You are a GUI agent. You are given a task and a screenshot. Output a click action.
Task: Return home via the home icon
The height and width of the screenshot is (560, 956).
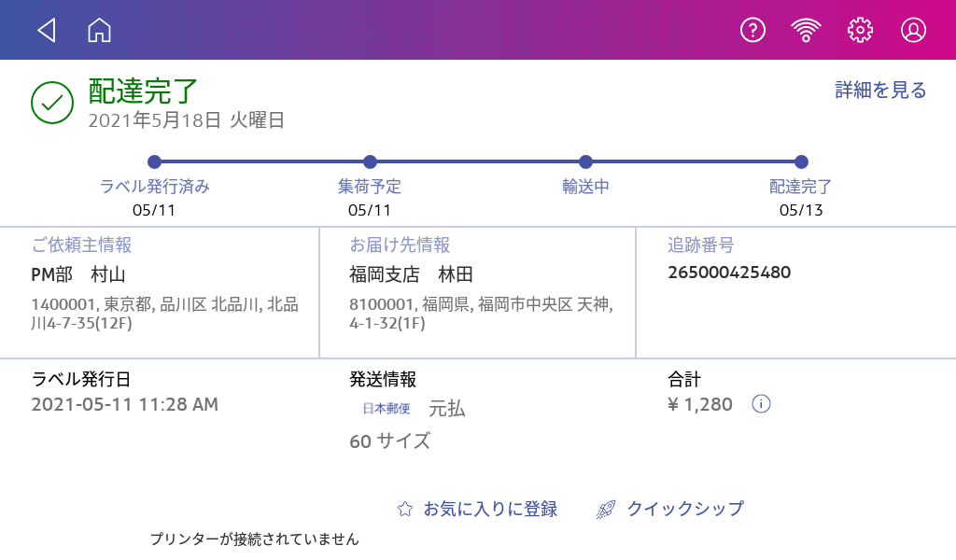point(98,29)
